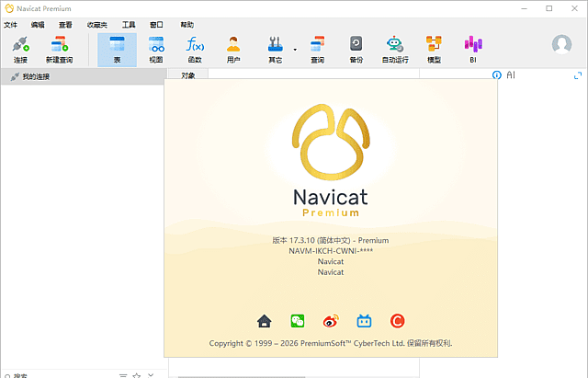Expand the 其它 dropdown arrow

[295, 50]
